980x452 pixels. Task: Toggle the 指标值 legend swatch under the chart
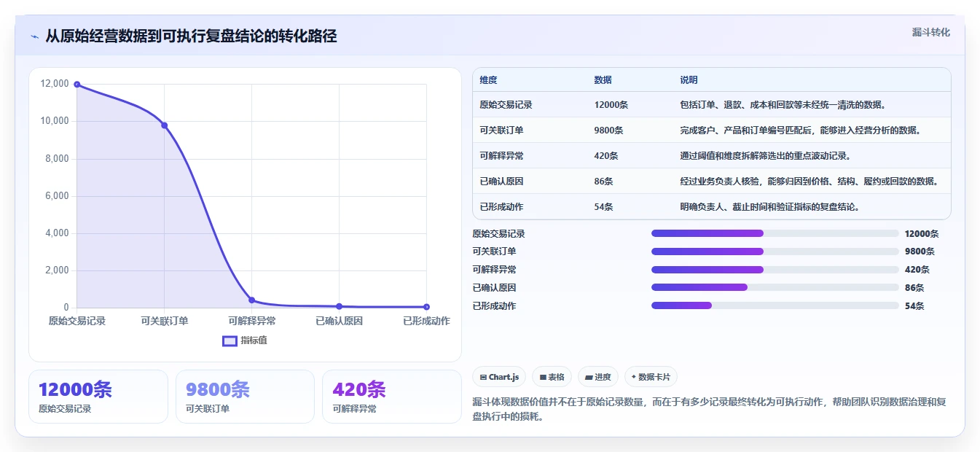coord(230,340)
